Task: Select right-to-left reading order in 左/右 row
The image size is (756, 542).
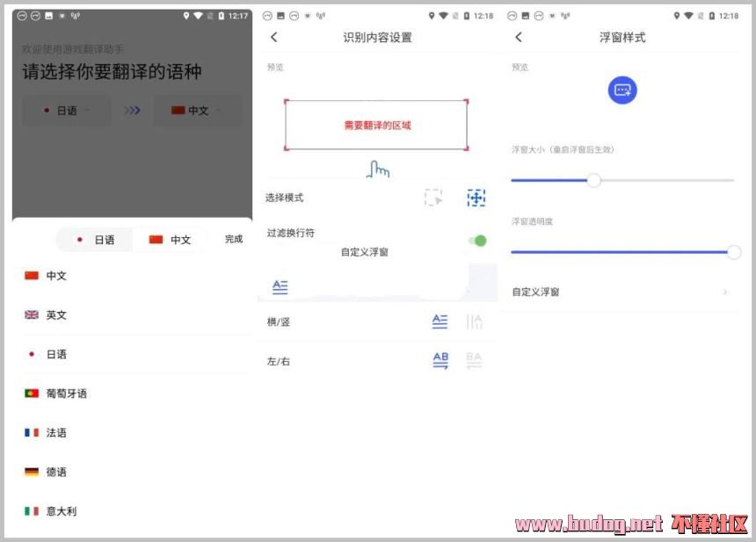Action: 474,360
